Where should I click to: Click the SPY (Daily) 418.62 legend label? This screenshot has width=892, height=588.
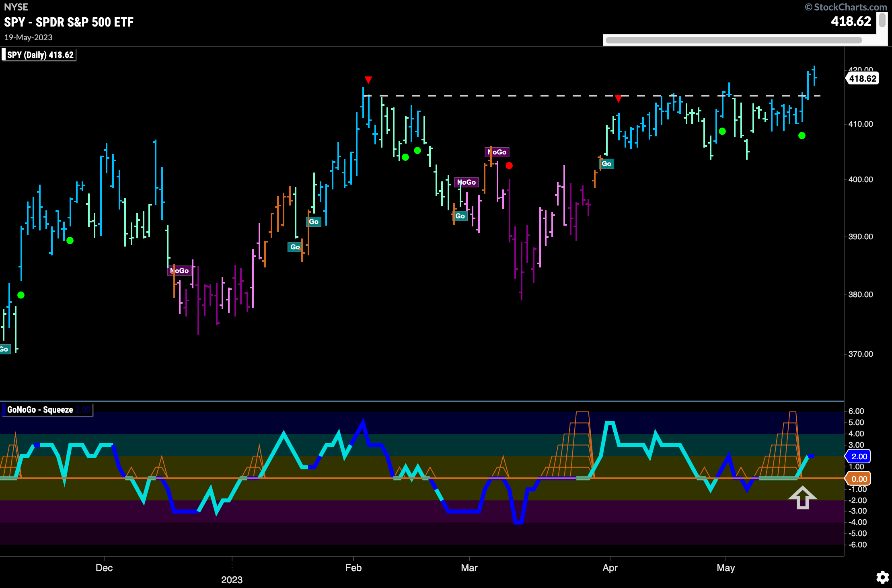tap(39, 55)
